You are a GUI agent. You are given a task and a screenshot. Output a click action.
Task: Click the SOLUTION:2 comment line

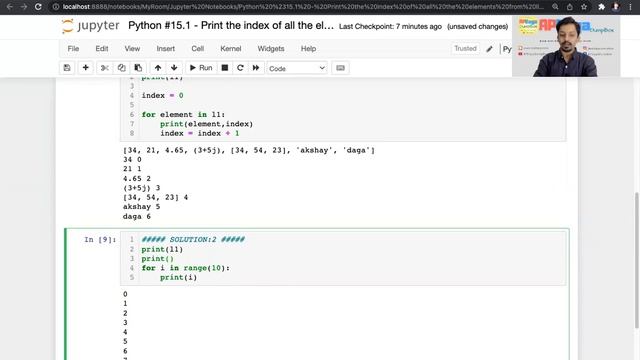click(x=193, y=240)
